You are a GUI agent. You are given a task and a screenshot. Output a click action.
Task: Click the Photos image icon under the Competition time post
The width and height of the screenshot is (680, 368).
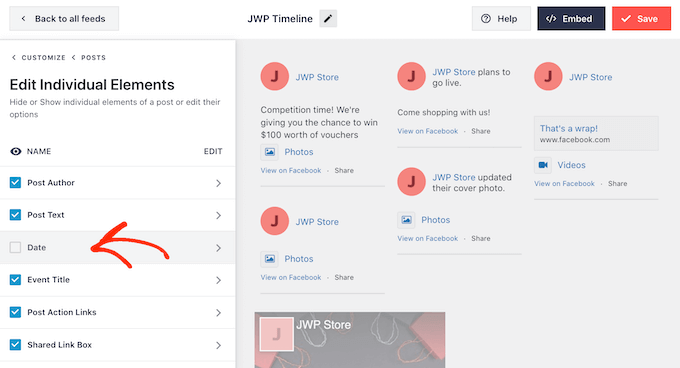click(269, 152)
